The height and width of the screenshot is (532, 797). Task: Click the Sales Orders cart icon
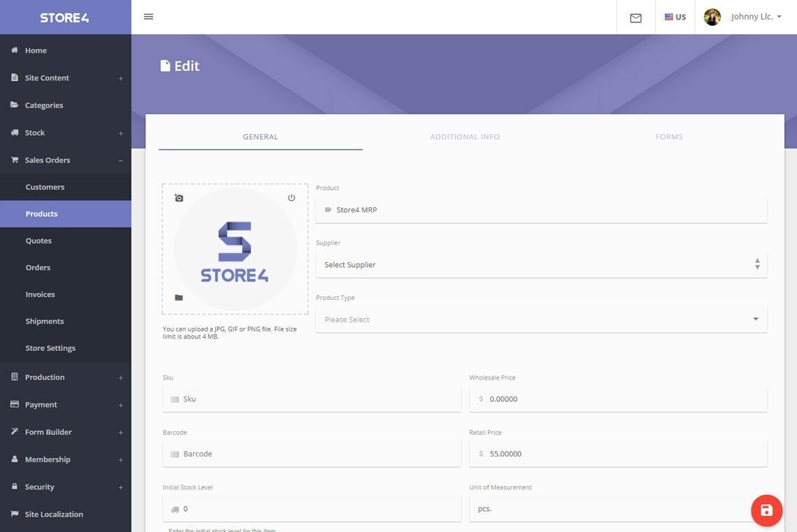point(15,159)
